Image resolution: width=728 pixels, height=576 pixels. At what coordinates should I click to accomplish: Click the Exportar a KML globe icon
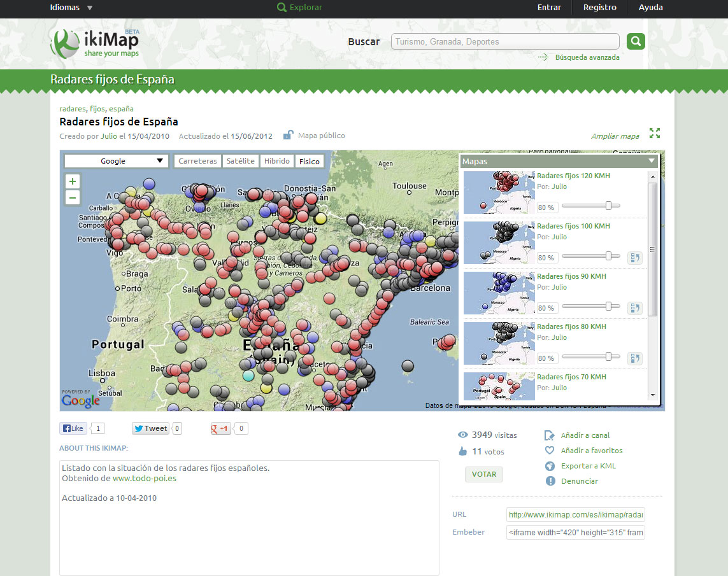550,466
